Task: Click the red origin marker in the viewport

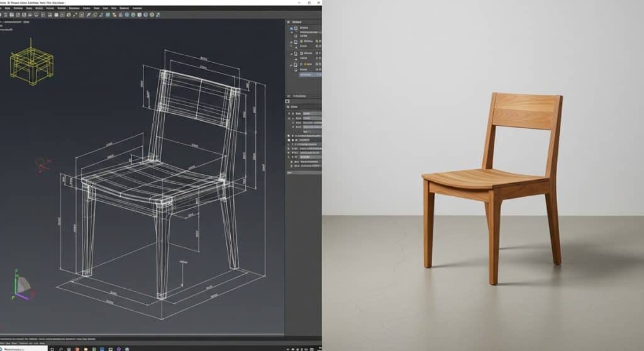Action: [42, 164]
